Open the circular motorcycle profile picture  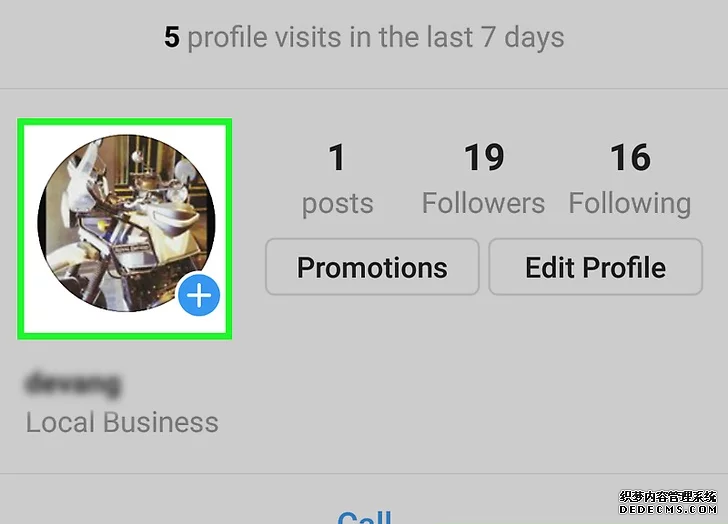tap(126, 223)
